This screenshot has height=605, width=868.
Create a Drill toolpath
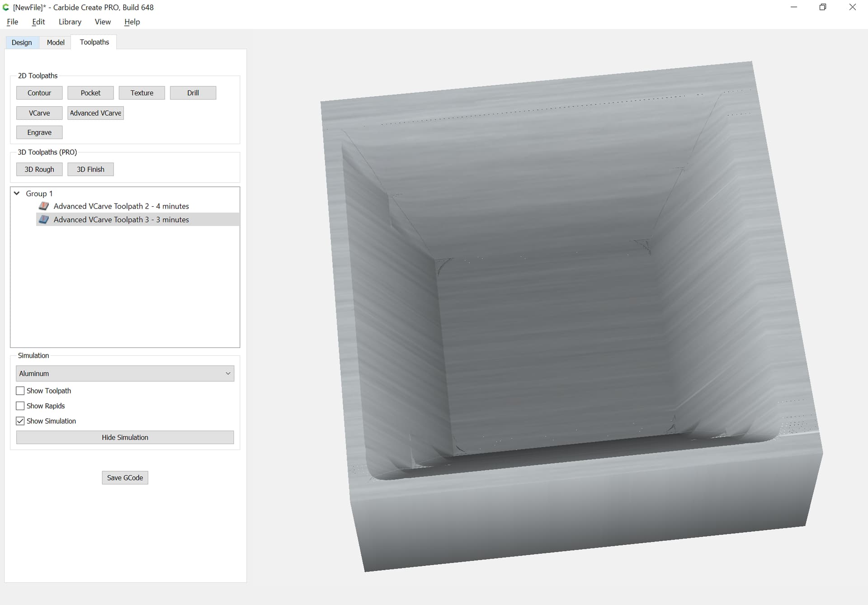tap(193, 93)
